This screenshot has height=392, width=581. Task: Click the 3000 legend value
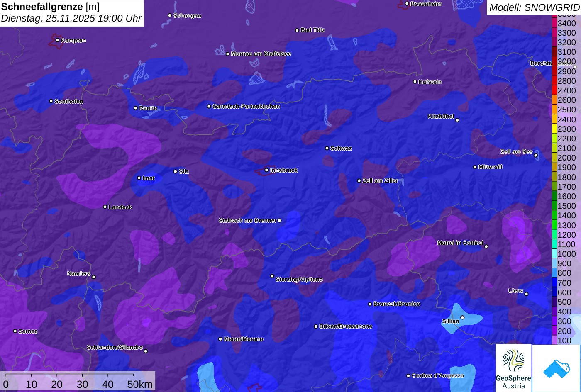pos(567,62)
